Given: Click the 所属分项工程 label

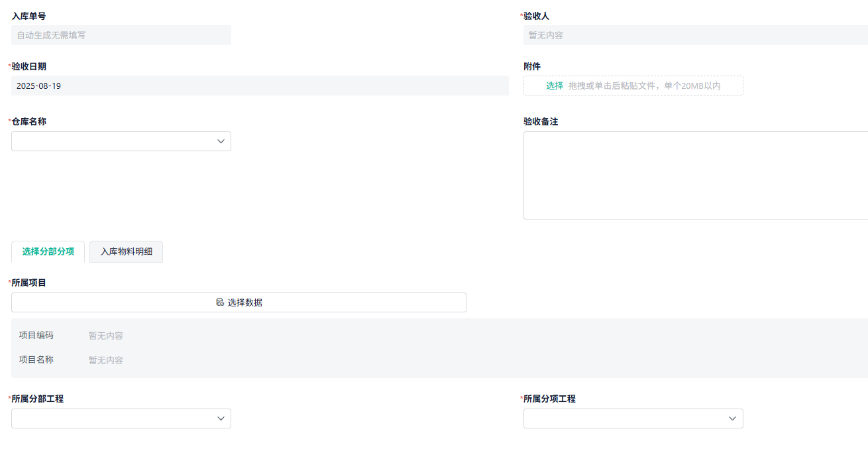Looking at the screenshot, I should 550,399.
